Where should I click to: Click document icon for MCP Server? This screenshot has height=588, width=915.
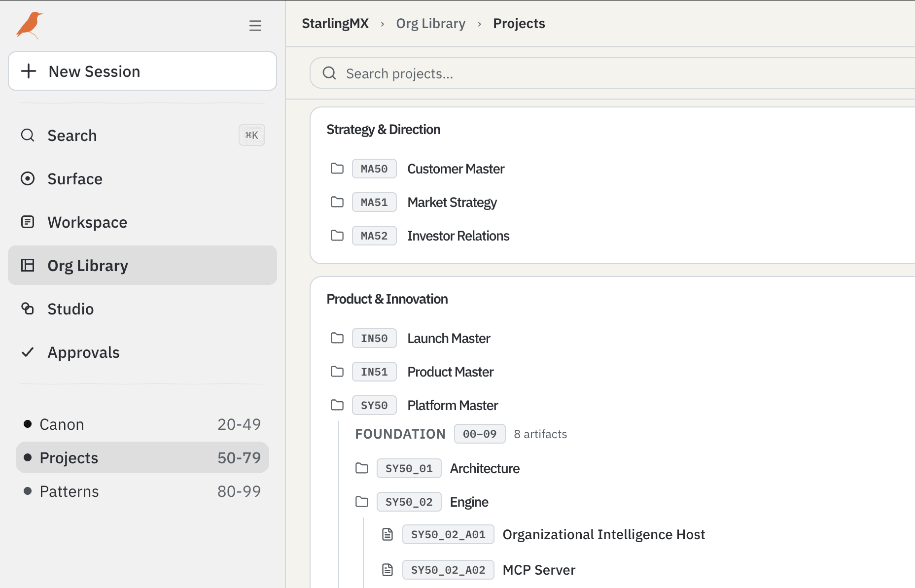tap(388, 570)
